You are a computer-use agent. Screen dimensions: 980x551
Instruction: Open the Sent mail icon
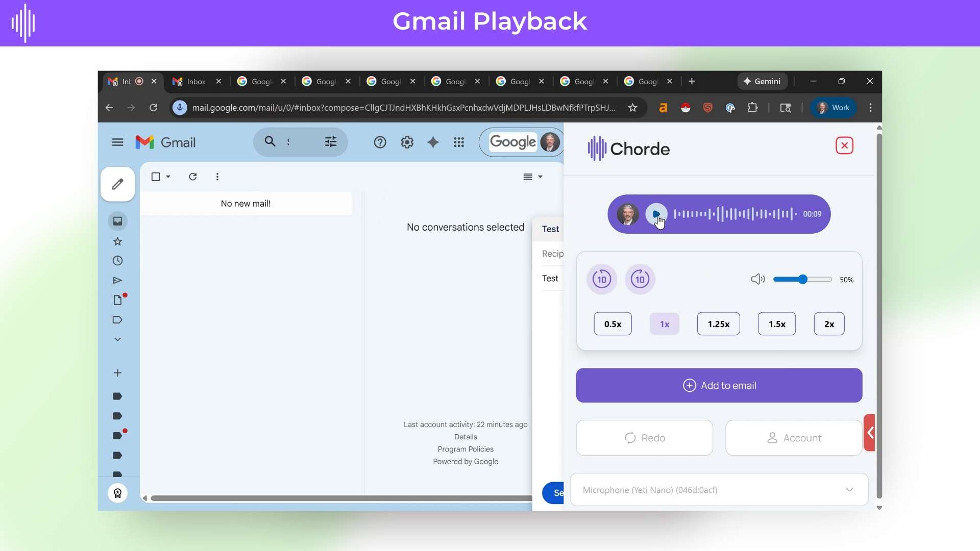pyautogui.click(x=118, y=280)
